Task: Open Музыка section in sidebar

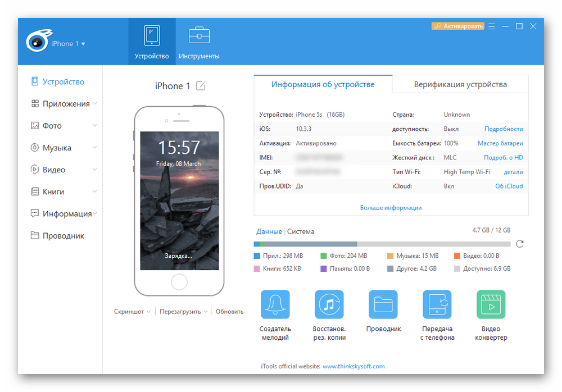Action: pyautogui.click(x=51, y=148)
